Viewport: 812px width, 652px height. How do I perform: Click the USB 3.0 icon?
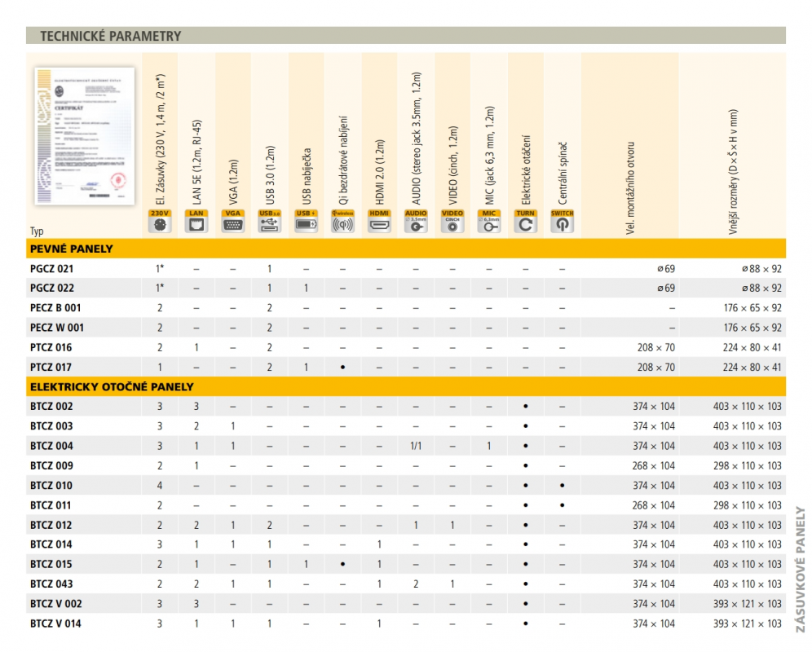click(269, 221)
